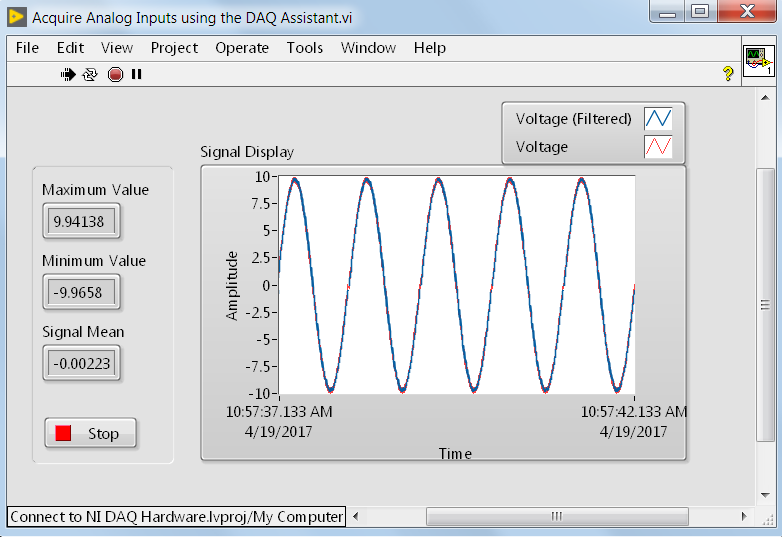Image resolution: width=782 pixels, height=537 pixels.
Task: Open the Help menu
Action: click(430, 48)
